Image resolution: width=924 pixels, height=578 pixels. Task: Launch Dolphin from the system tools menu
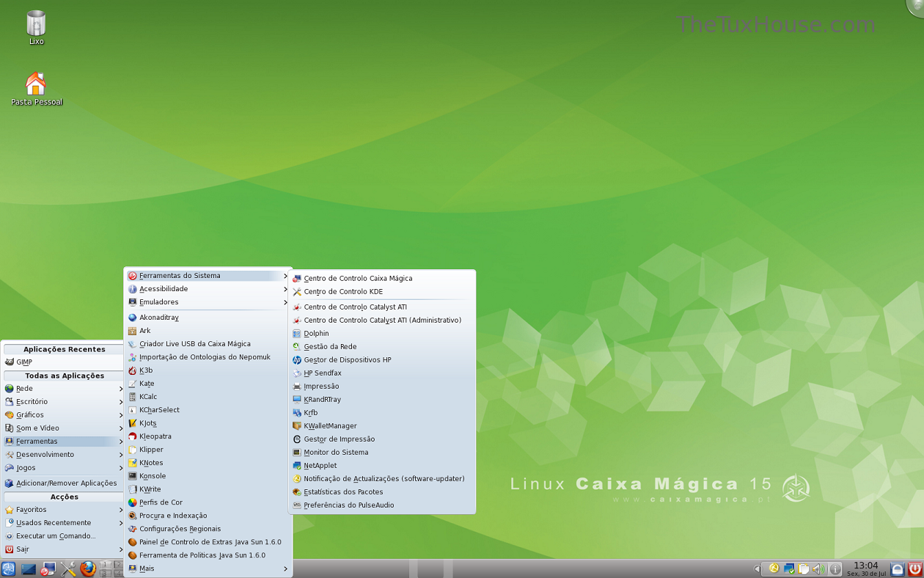(316, 334)
